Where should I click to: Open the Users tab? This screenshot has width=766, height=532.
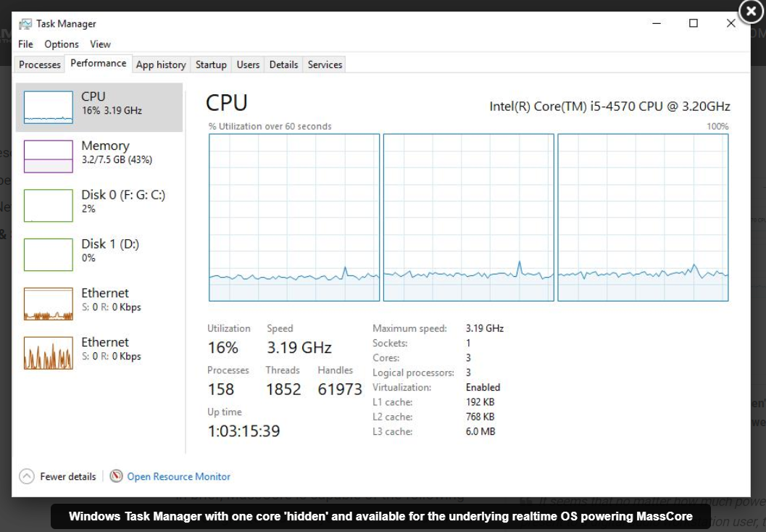(248, 65)
